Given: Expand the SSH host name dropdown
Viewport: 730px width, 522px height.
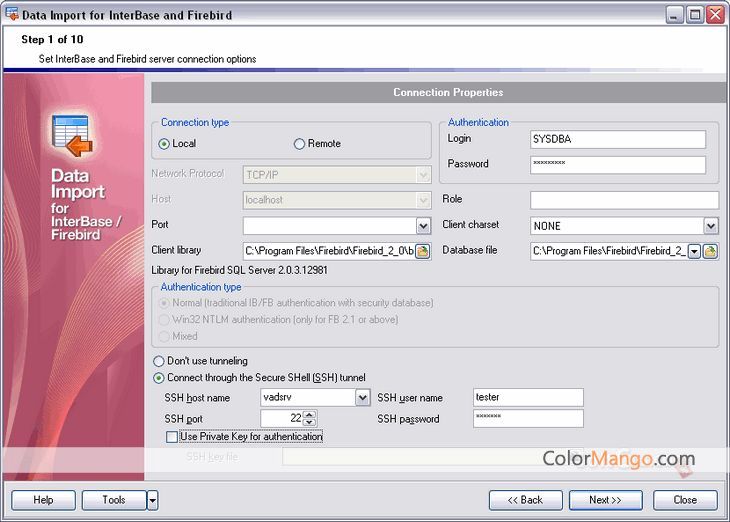Looking at the screenshot, I should coord(363,397).
